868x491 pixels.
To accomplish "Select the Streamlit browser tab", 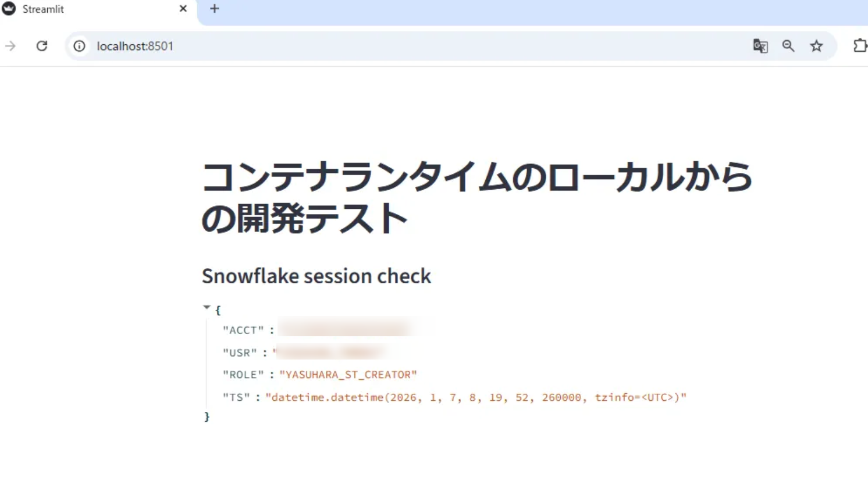I will (98, 10).
